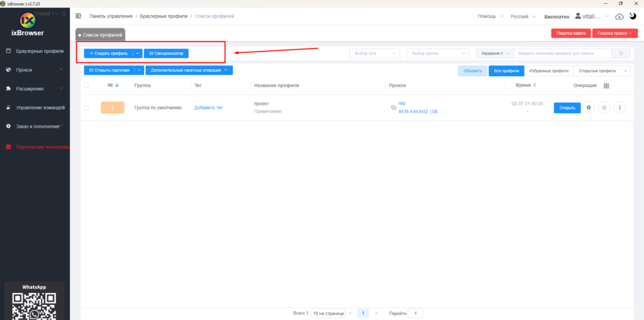Open the Помощь dropdown menu
Image resolution: width=644 pixels, height=320 pixels.
pyautogui.click(x=491, y=16)
